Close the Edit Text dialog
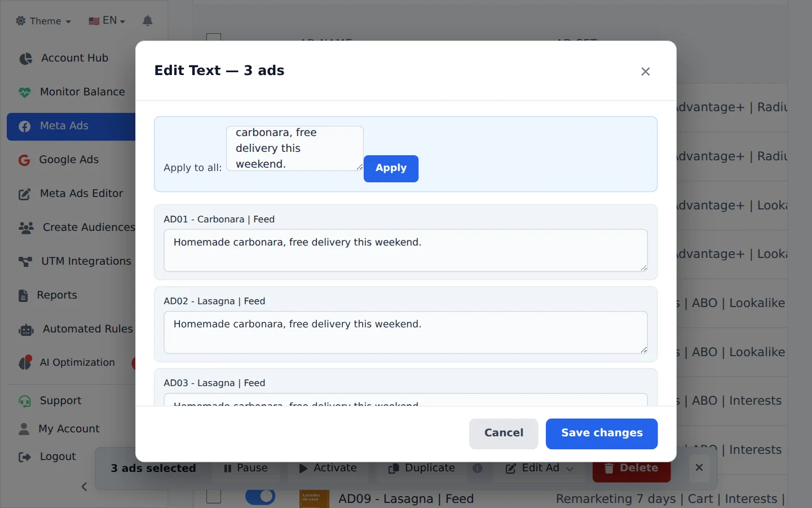 point(646,72)
